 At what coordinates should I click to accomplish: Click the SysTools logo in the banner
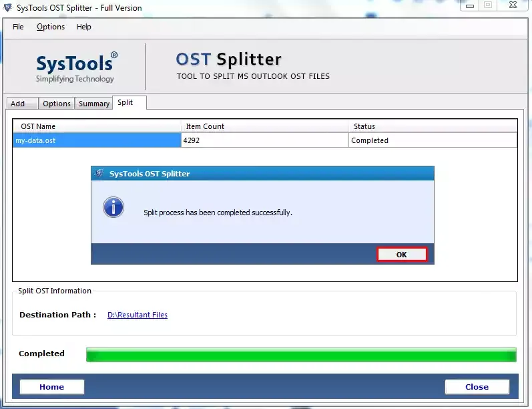[x=77, y=67]
